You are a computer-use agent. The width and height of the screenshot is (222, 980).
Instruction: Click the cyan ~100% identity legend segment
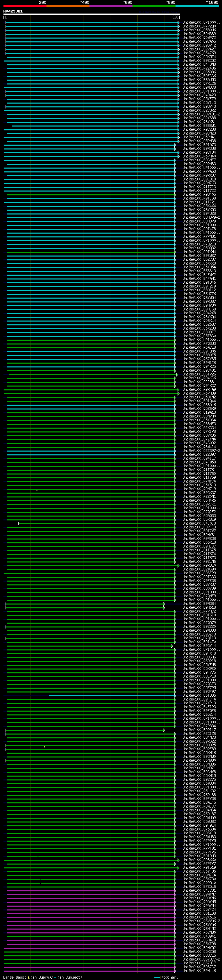click(x=197, y=6)
